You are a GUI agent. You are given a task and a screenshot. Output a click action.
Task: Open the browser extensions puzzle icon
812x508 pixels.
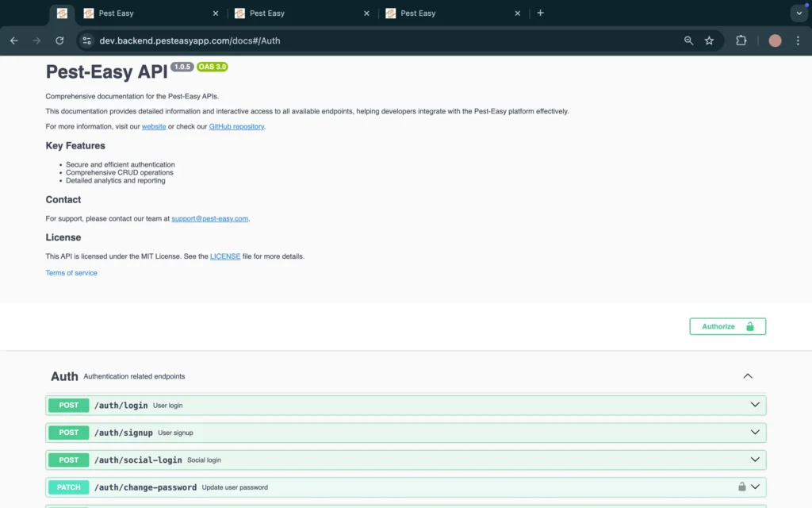tap(741, 40)
